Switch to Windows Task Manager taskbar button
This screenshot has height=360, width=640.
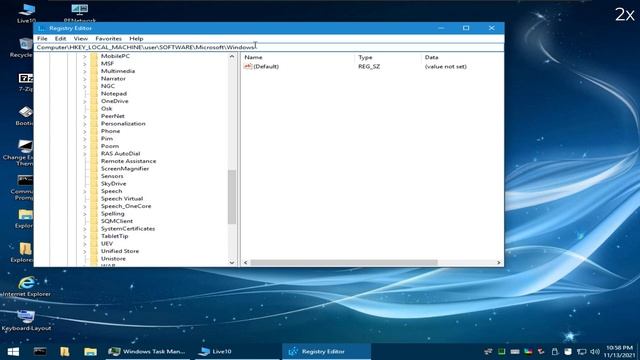(147, 351)
